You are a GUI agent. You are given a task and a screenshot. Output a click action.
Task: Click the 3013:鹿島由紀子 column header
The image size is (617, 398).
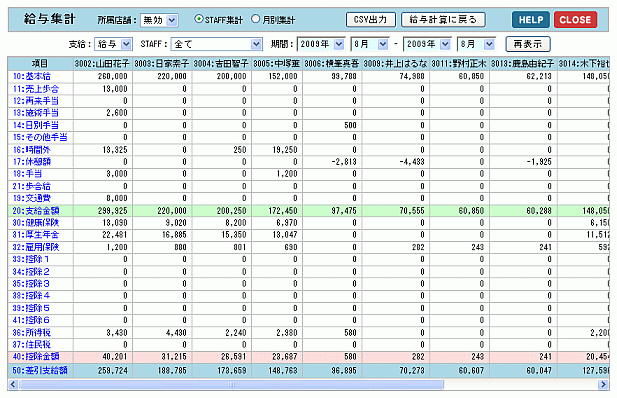pyautogui.click(x=523, y=63)
